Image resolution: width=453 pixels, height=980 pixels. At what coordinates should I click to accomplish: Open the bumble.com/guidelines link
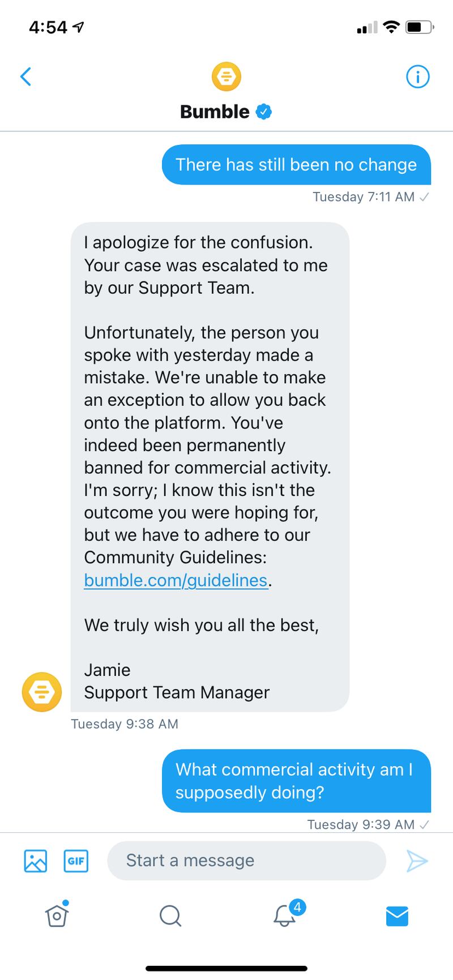pyautogui.click(x=176, y=580)
